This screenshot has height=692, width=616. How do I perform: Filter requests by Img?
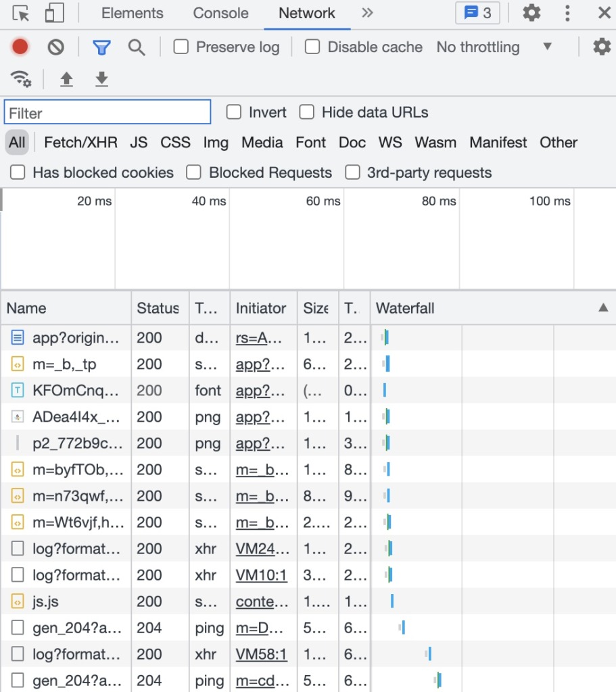(216, 143)
